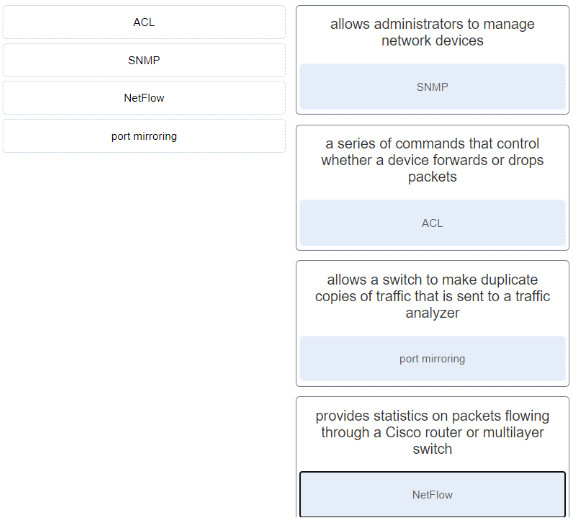The width and height of the screenshot is (573, 520).
Task: Click the ACL answer slot on right
Action: (x=433, y=223)
